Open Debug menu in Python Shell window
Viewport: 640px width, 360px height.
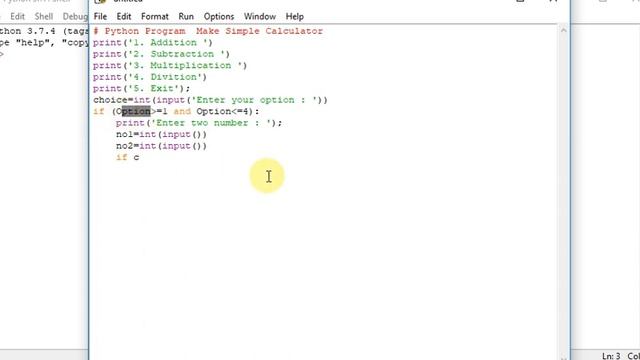(x=75, y=17)
